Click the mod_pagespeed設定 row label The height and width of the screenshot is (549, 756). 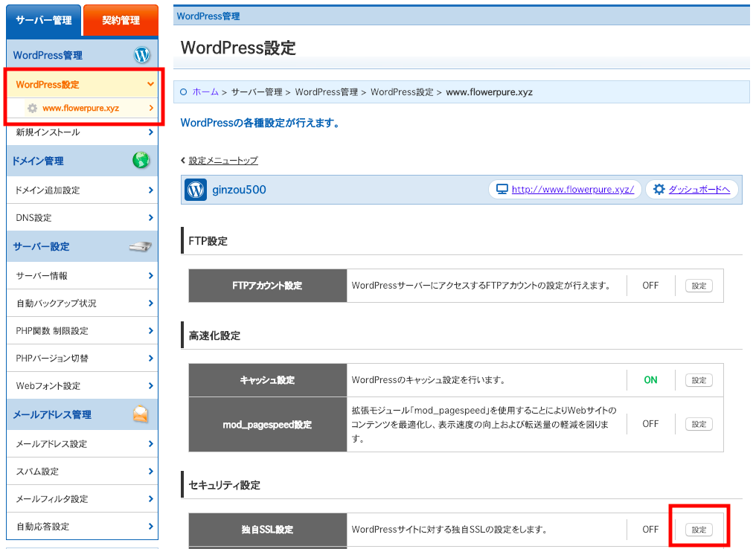coord(268,425)
